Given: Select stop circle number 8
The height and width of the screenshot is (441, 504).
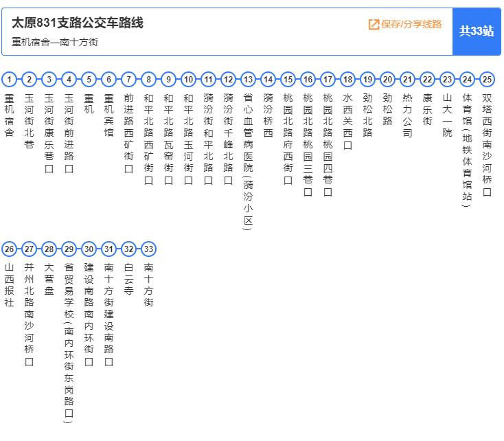Looking at the screenshot, I should 149,80.
